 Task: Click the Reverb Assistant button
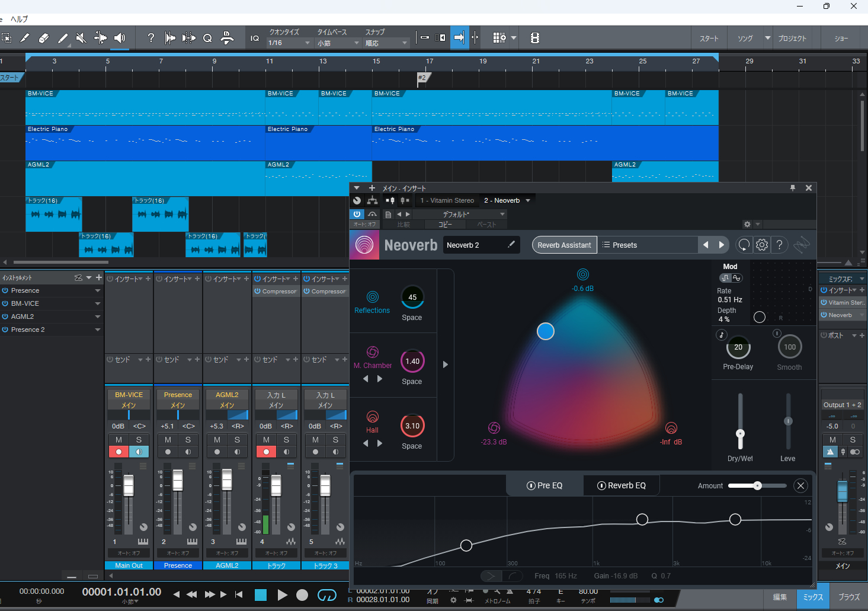click(564, 245)
